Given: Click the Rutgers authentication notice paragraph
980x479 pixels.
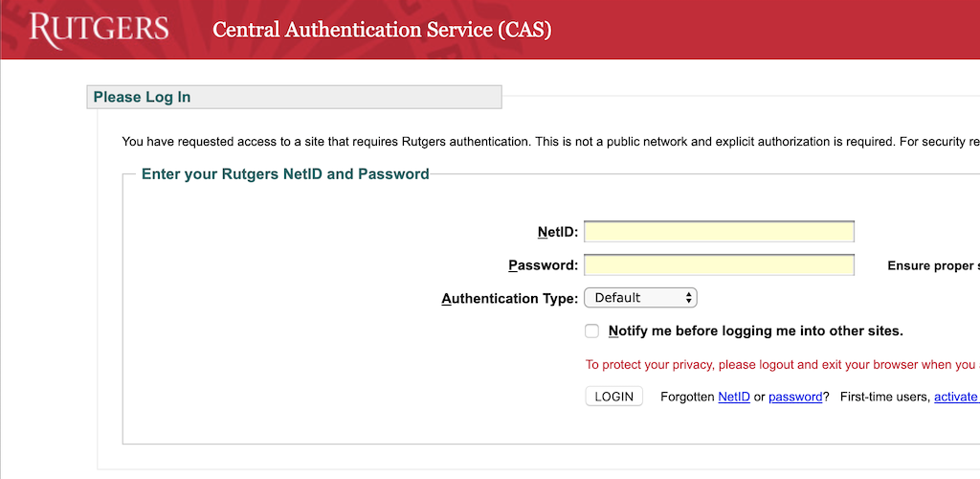Looking at the screenshot, I should (550, 142).
